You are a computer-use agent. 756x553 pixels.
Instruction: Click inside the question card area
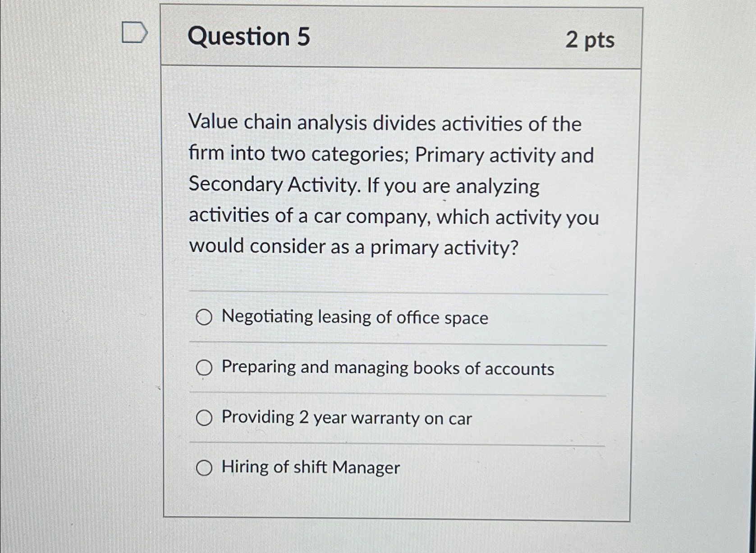coord(401,270)
